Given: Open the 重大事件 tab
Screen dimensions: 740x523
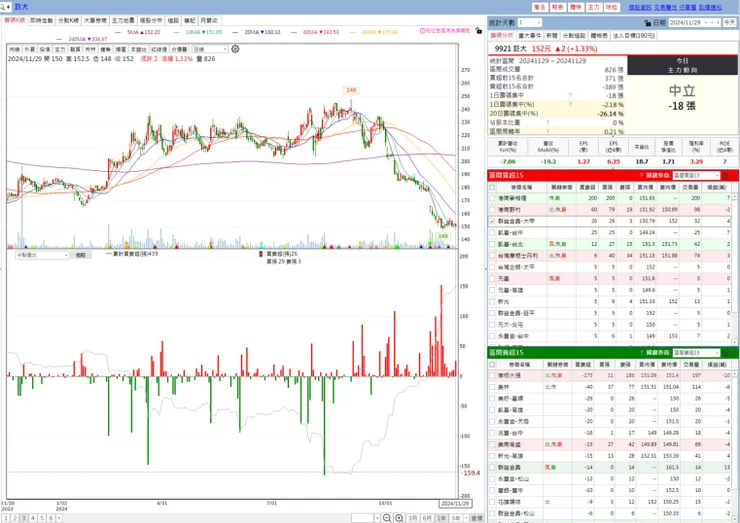Looking at the screenshot, I should point(530,35).
